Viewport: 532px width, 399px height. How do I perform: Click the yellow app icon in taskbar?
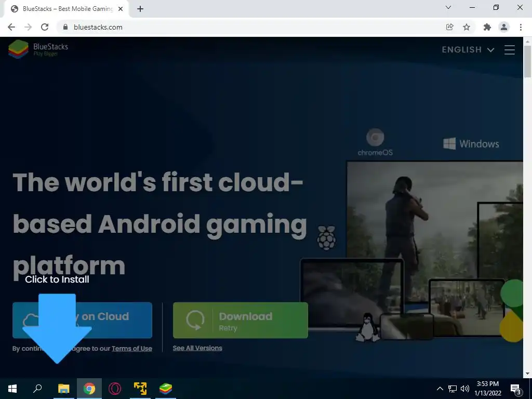pos(140,389)
